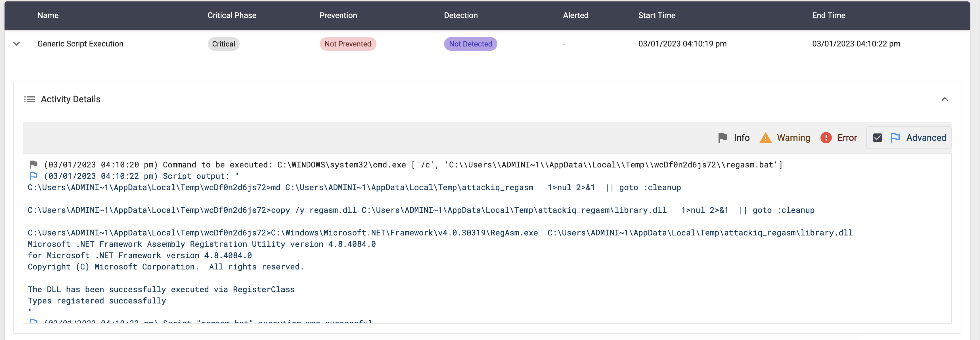Click the End Time column header
Image resolution: width=980 pixels, height=340 pixels.
pos(828,16)
